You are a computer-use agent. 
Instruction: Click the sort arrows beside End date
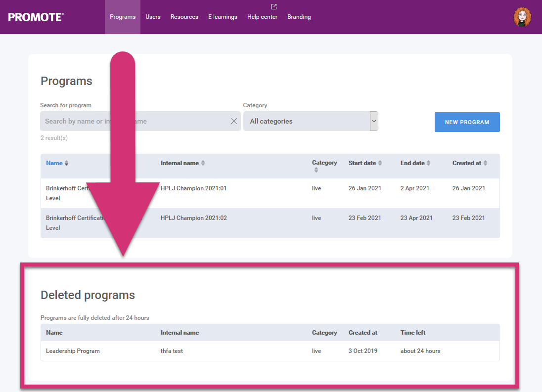(x=428, y=162)
